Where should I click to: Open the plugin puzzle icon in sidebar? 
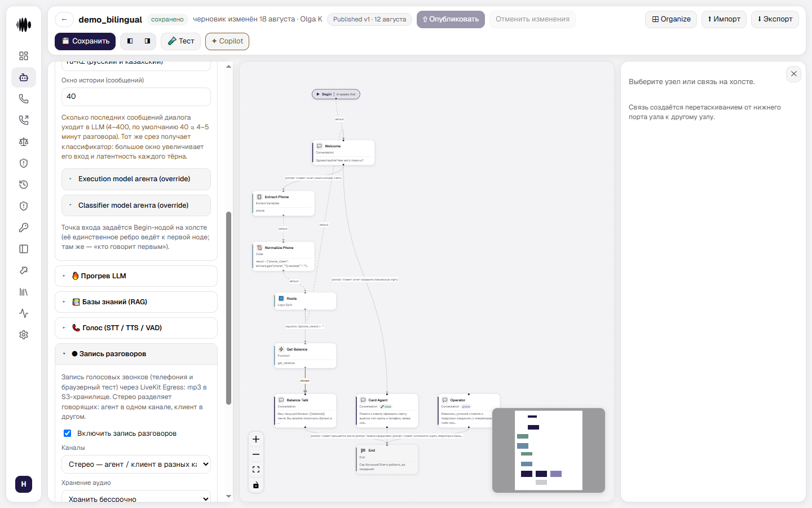(x=24, y=270)
